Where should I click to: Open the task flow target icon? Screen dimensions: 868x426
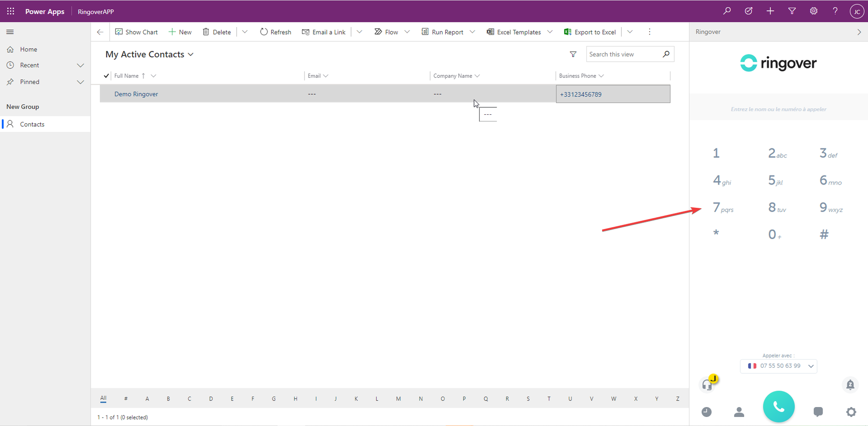[x=748, y=11]
